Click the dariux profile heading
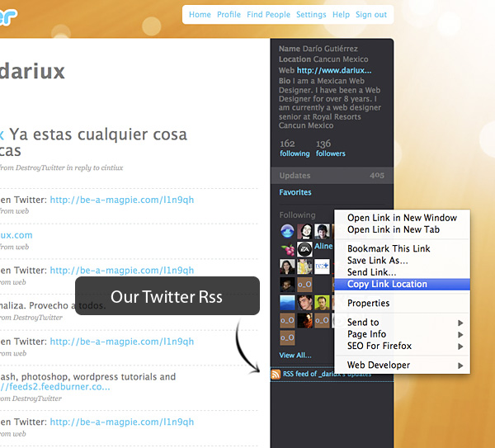This screenshot has width=495, height=448. [x=32, y=71]
